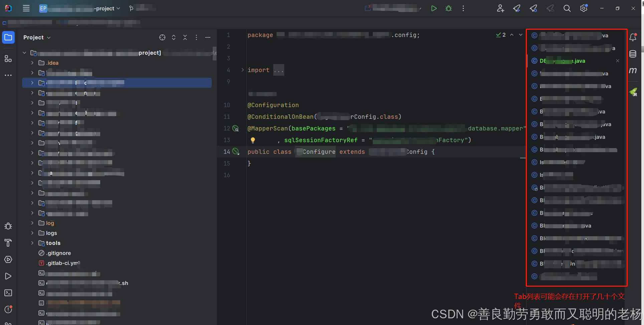Expand the .idea folder

32,63
